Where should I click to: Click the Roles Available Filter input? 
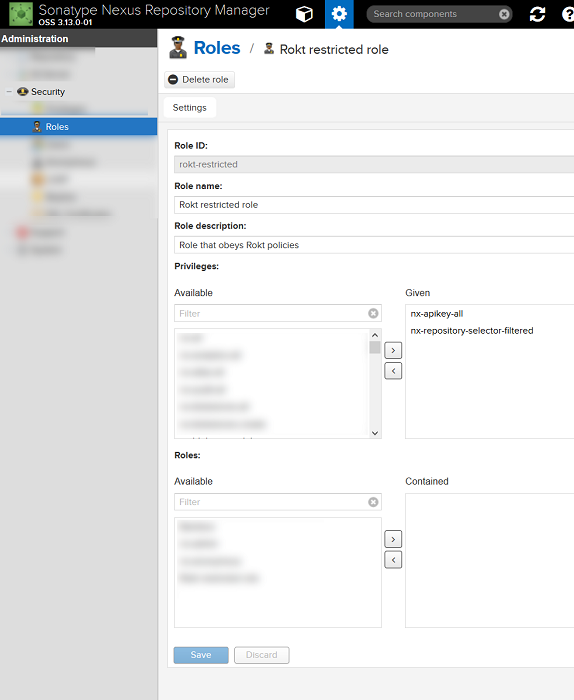[x=272, y=502]
